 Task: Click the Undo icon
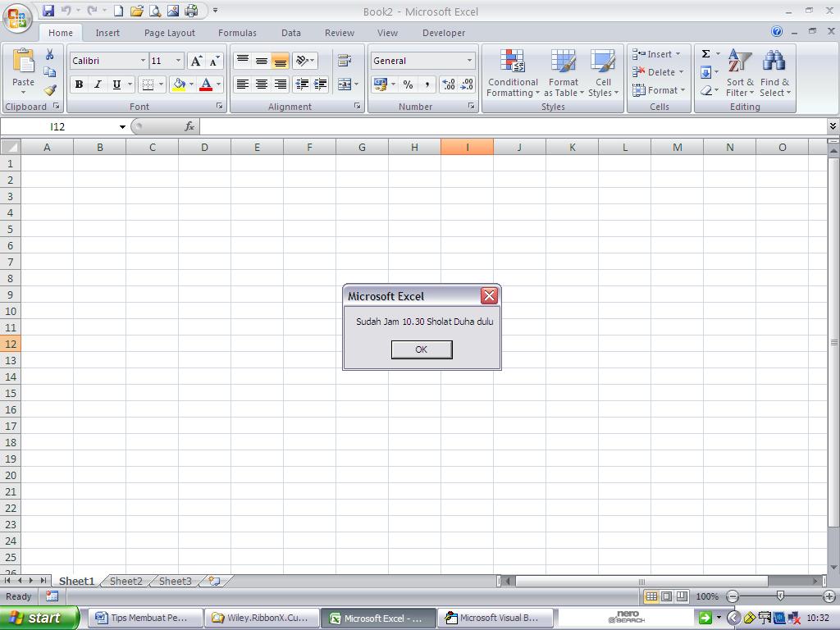pyautogui.click(x=66, y=10)
